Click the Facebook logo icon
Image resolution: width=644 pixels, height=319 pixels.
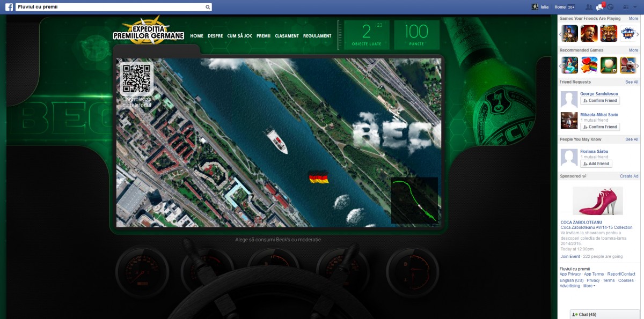[x=9, y=7]
